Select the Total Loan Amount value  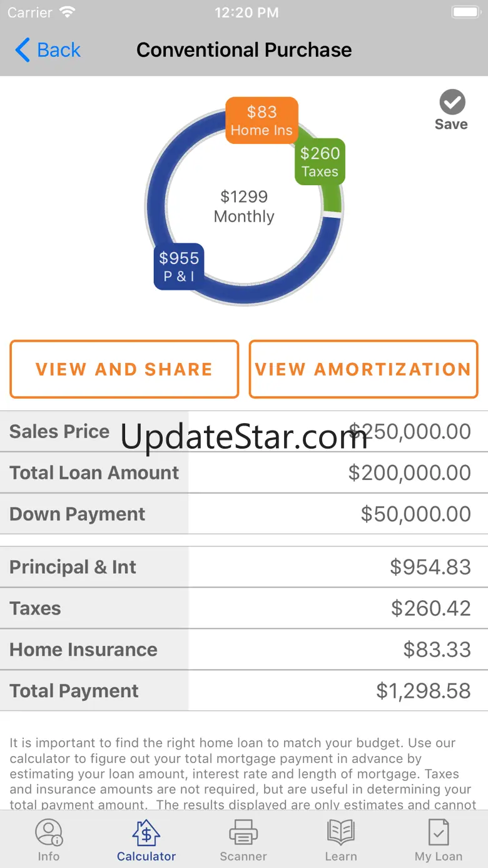pyautogui.click(x=409, y=472)
